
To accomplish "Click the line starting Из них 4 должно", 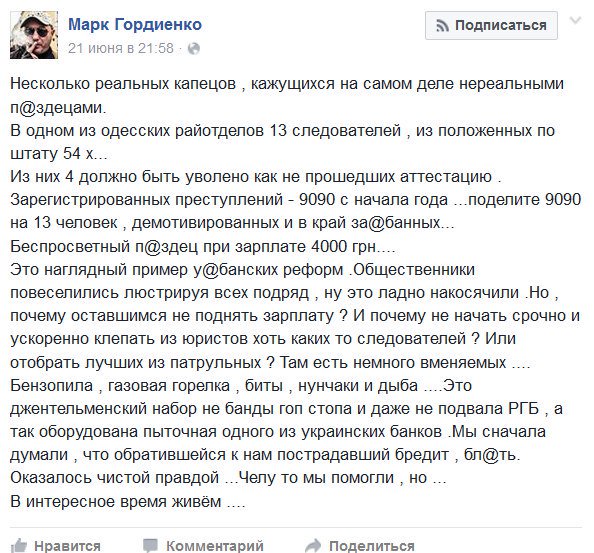I will coord(256,177).
